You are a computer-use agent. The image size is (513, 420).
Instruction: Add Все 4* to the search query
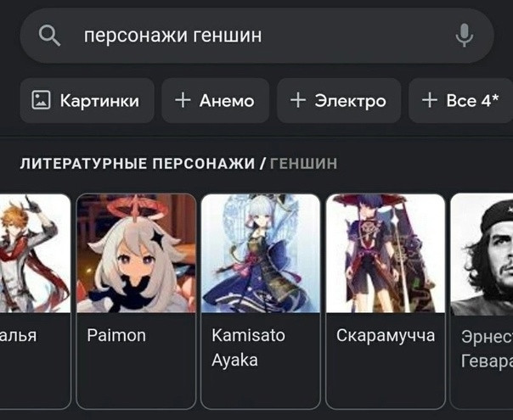[460, 100]
